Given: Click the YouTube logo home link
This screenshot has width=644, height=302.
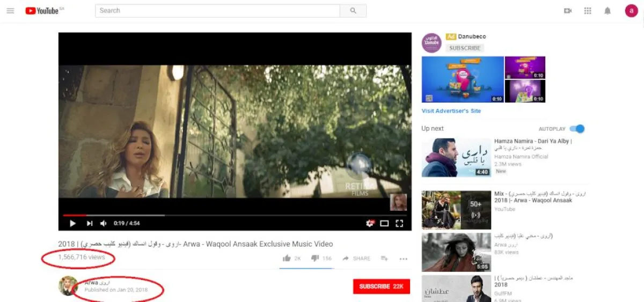Looking at the screenshot, I should [42, 11].
